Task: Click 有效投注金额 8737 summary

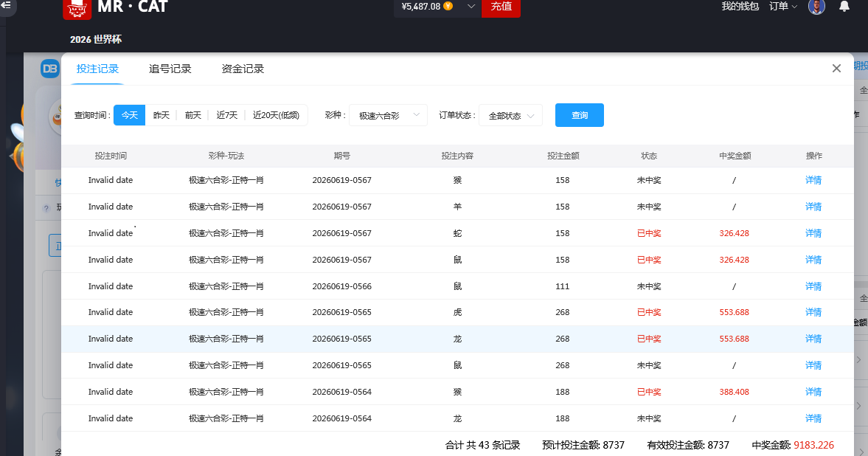Action: [687, 445]
